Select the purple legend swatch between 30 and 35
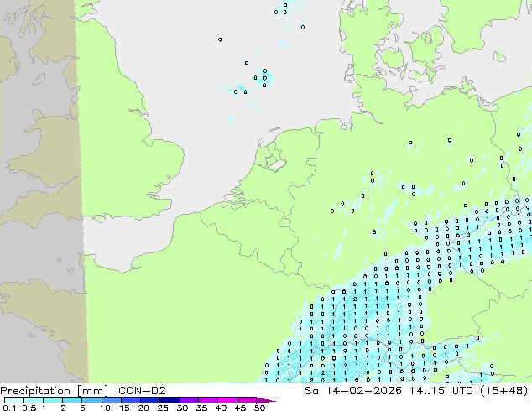Viewport: 532px width, 411px height. [x=189, y=400]
